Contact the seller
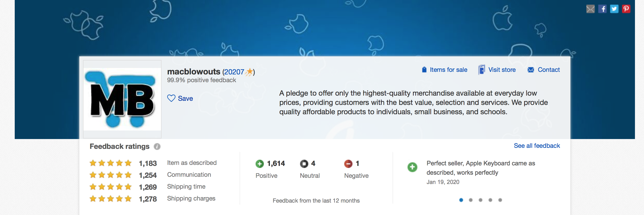644x215 pixels. (x=549, y=70)
